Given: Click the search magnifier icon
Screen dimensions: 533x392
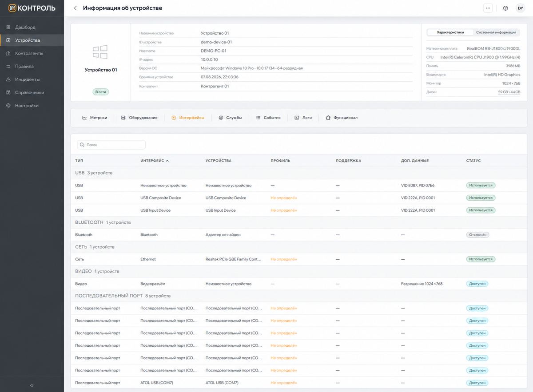Looking at the screenshot, I should click(x=82, y=145).
